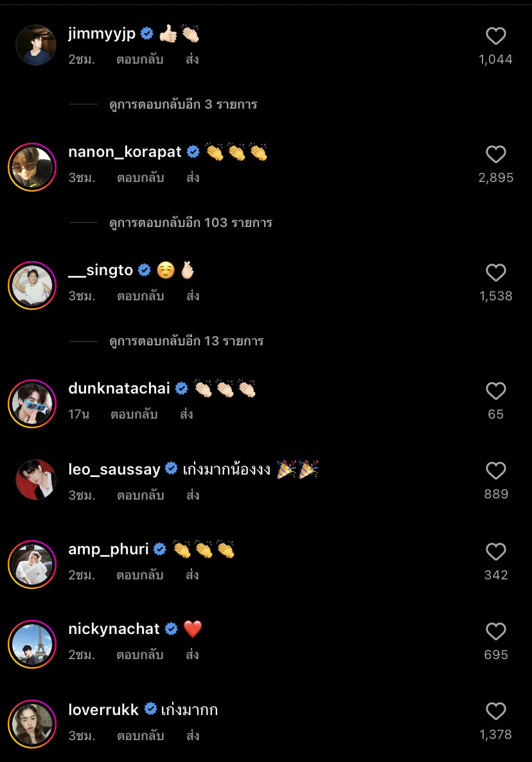This screenshot has width=532, height=762.
Task: Open jimmyyjp's avatar
Action: 35,45
